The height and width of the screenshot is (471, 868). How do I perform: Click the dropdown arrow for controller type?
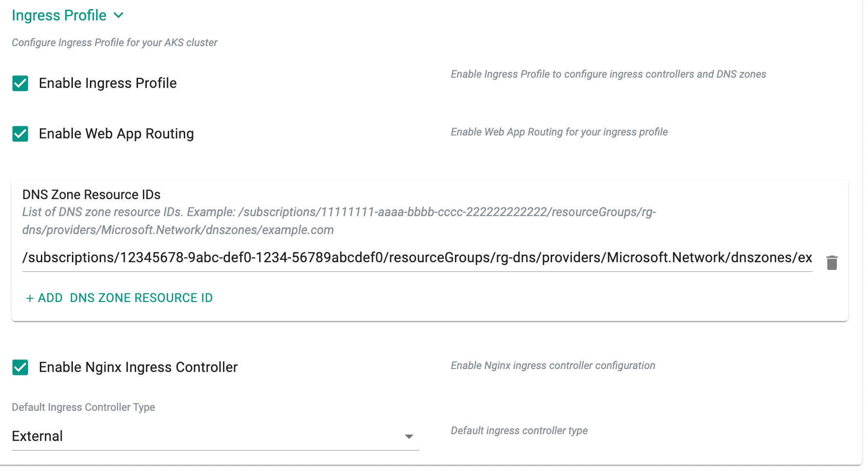[x=409, y=437]
